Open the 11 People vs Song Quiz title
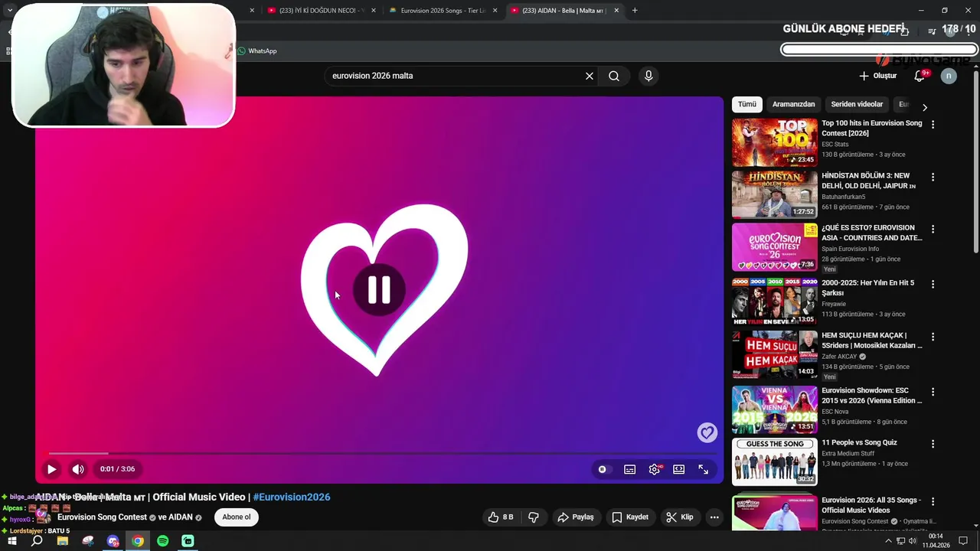The image size is (980, 551). [859, 442]
